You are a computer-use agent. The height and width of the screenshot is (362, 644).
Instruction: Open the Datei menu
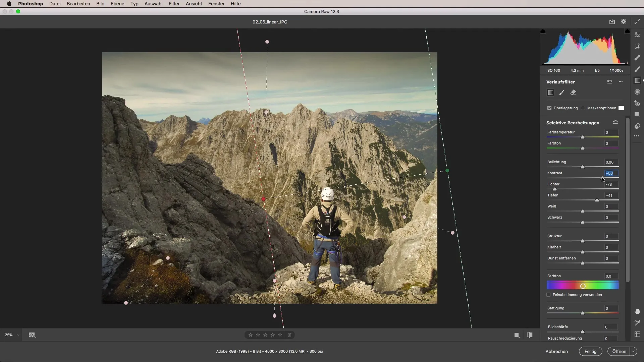(x=55, y=4)
